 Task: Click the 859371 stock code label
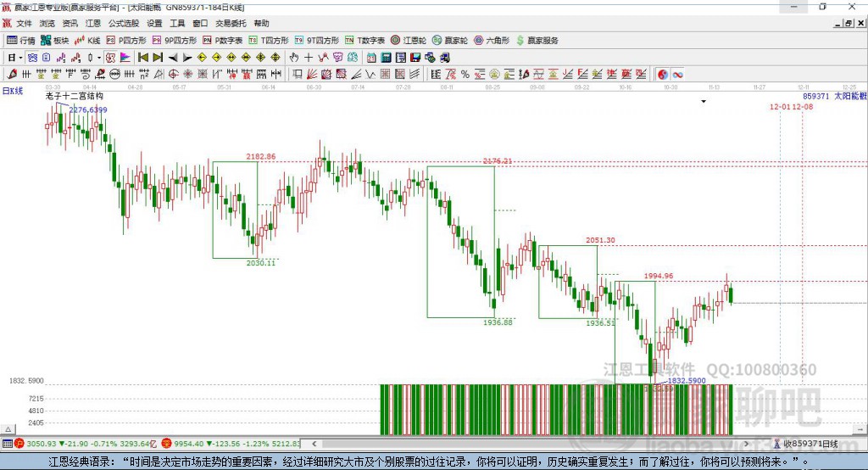816,96
